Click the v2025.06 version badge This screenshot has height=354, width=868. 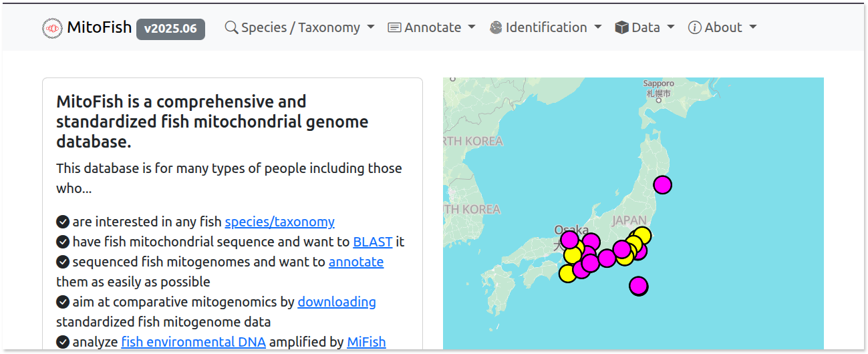pos(170,29)
